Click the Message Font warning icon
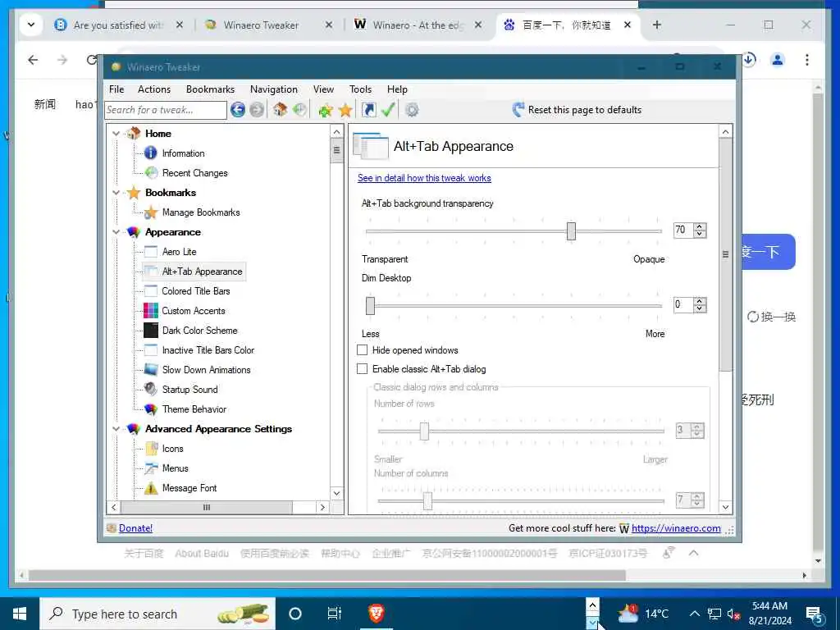The height and width of the screenshot is (630, 840). tap(151, 488)
